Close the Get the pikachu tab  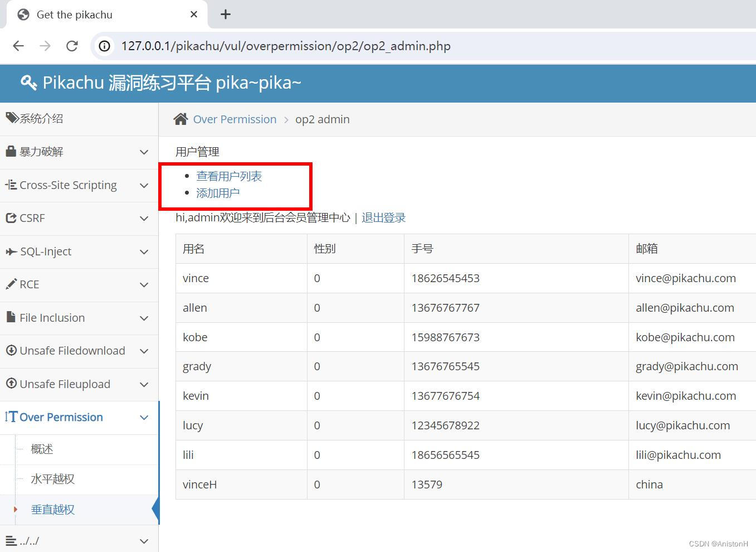click(194, 14)
